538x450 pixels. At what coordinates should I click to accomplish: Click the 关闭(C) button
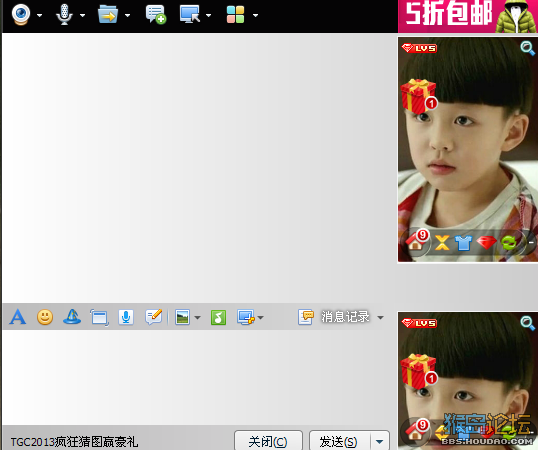point(268,441)
